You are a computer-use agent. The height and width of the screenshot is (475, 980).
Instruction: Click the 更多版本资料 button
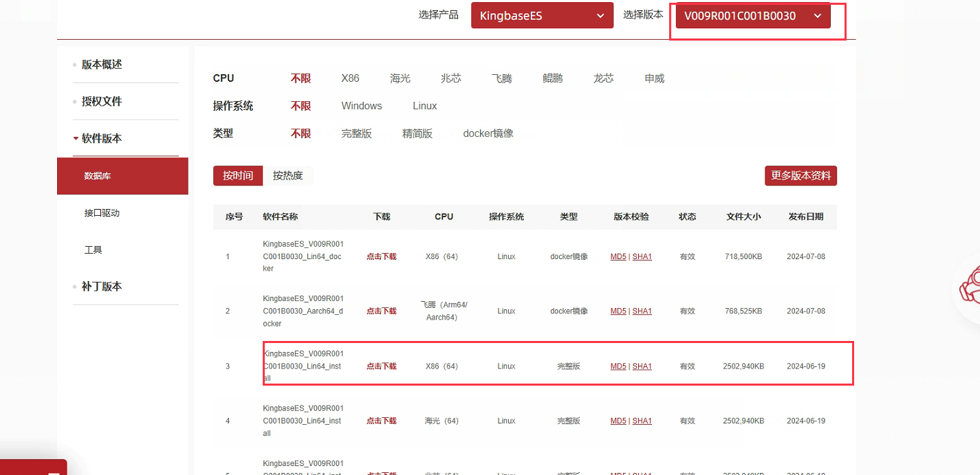[x=801, y=175]
